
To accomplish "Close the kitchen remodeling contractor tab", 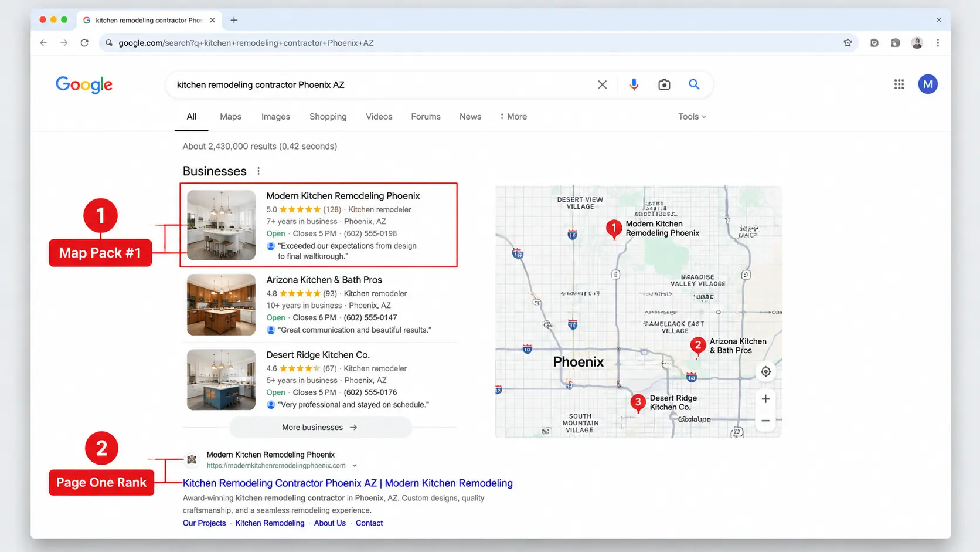I will [x=212, y=20].
